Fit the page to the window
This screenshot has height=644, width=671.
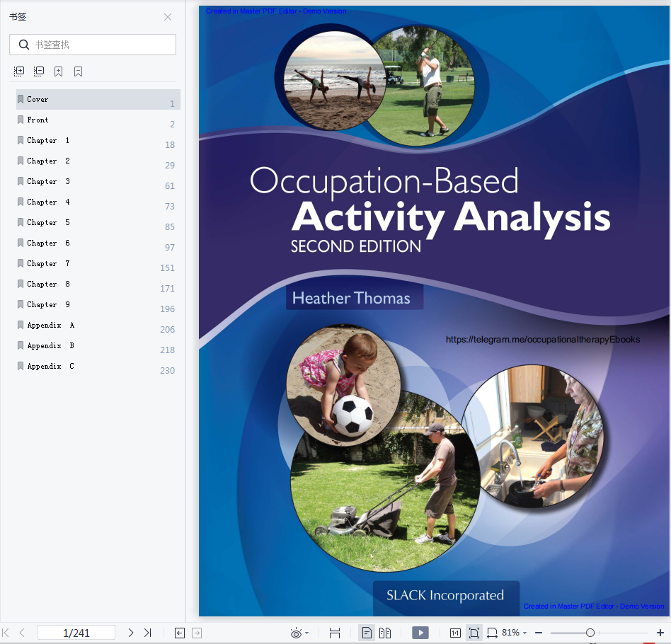pos(474,633)
